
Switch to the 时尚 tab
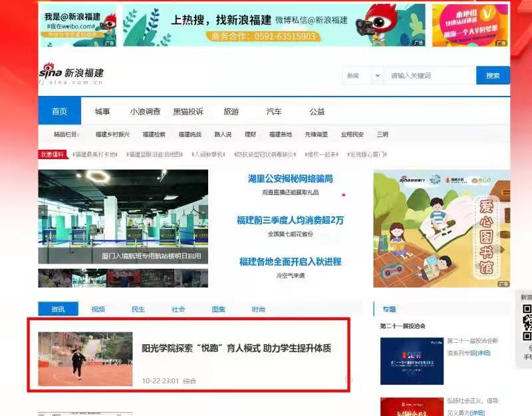pyautogui.click(x=259, y=309)
